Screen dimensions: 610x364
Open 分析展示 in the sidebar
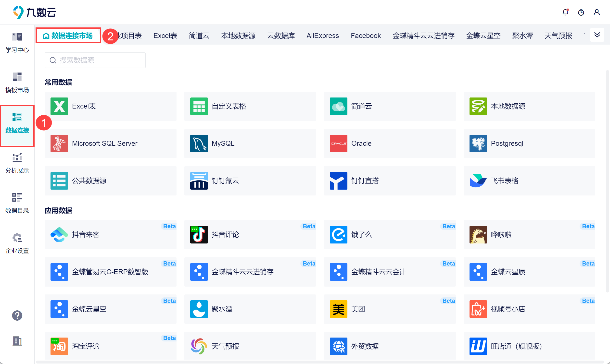click(x=17, y=164)
